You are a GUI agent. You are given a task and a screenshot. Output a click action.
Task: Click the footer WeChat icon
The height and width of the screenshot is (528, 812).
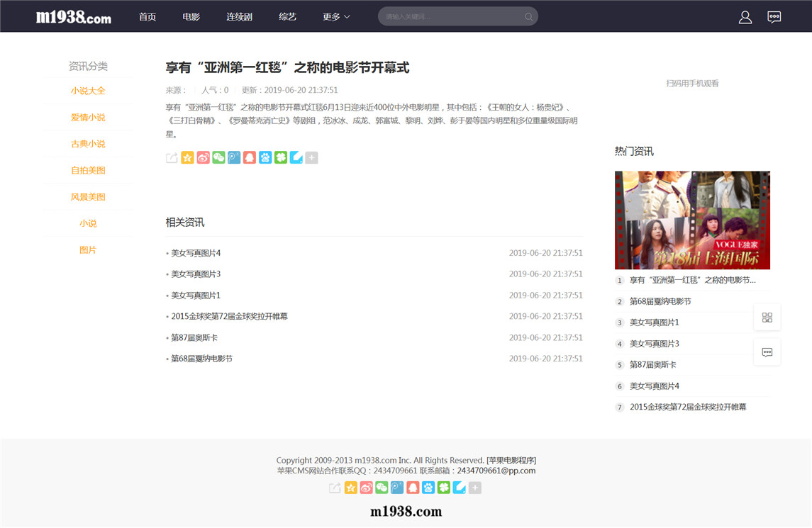pos(382,488)
